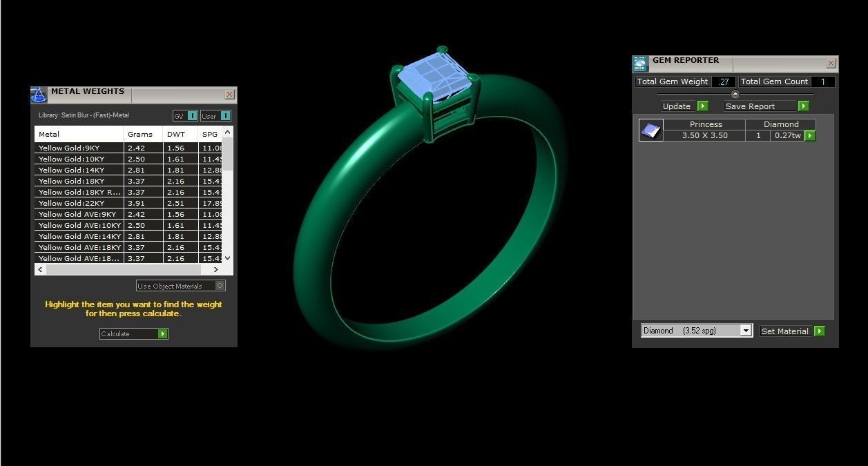The height and width of the screenshot is (466, 868).
Task: Click the Metal Weights panel flask icon
Action: tap(39, 95)
